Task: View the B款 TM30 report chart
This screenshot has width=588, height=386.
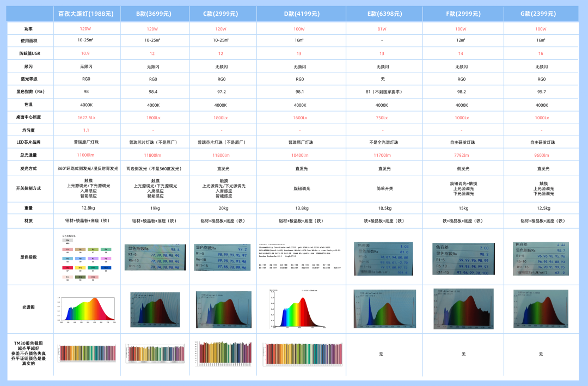Action: (153, 354)
